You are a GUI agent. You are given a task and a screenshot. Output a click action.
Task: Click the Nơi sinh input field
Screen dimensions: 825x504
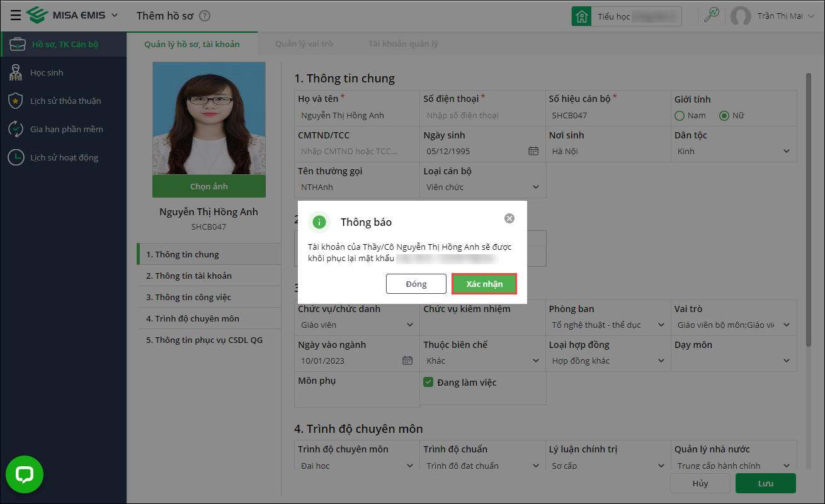(x=608, y=151)
